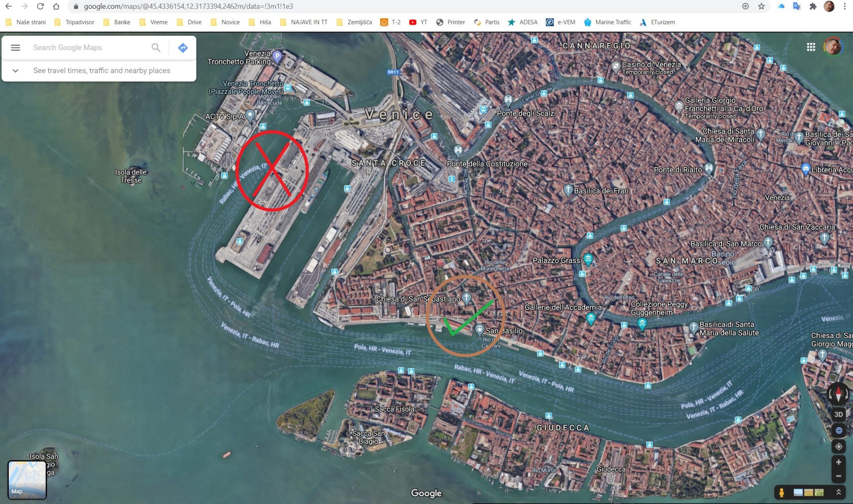Open the Chrome three-dot menu

click(845, 6)
